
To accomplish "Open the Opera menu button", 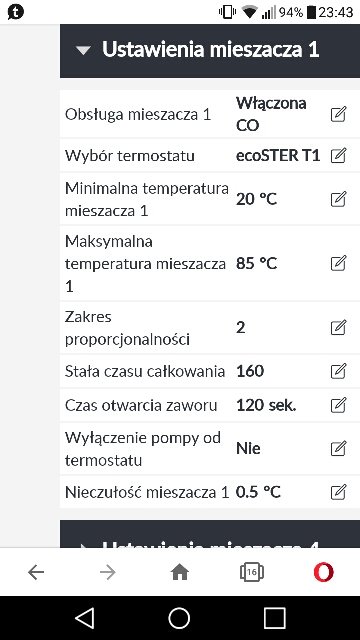I will (324, 572).
